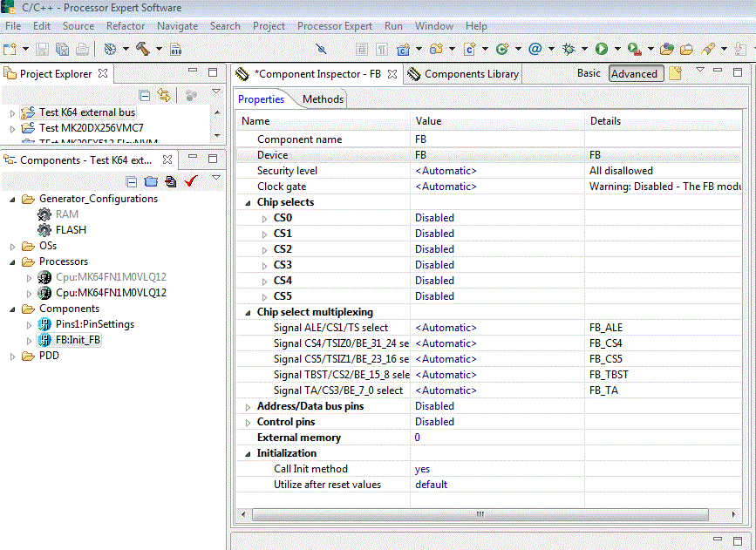Click the horizontal scrollbar below the properties table
The height and width of the screenshot is (550, 756).
click(x=480, y=514)
